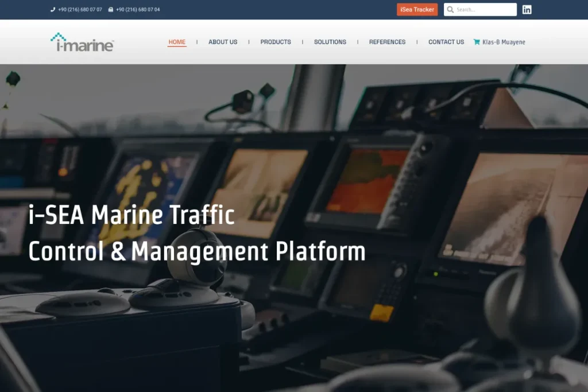Click the shopping cart icon

tap(477, 42)
